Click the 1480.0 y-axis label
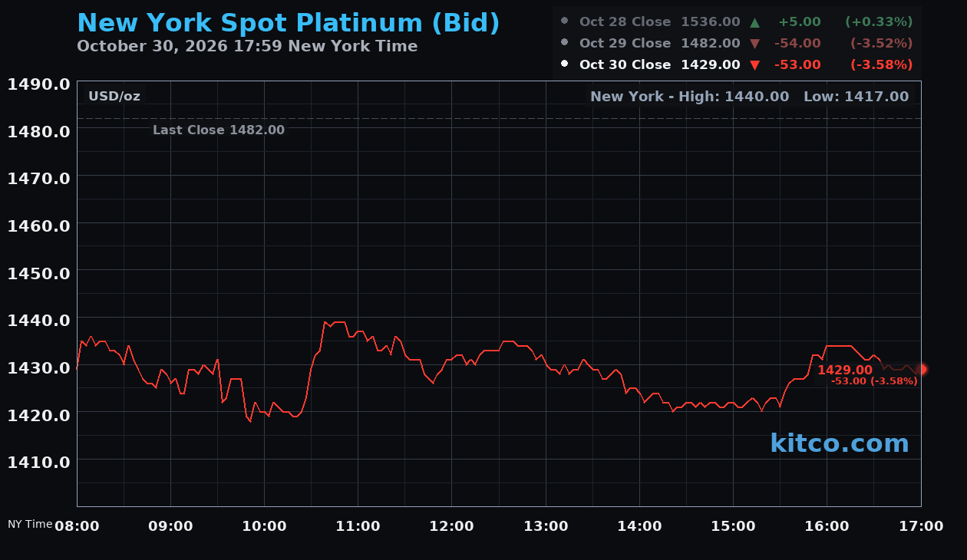The height and width of the screenshot is (560, 967). click(39, 130)
